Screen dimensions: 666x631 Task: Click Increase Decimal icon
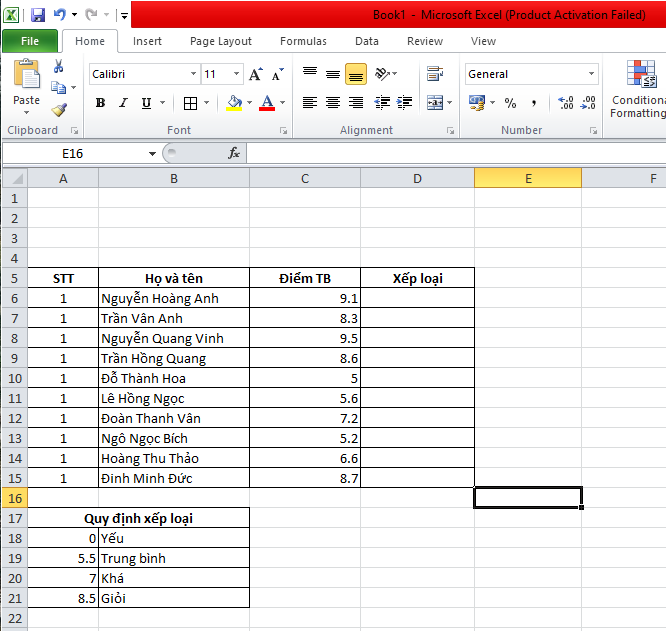566,103
